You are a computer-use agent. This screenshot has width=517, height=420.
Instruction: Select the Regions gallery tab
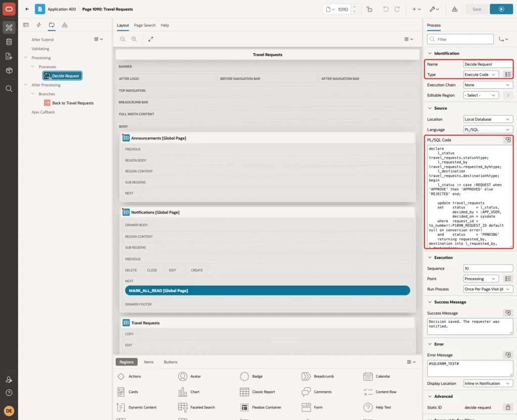pyautogui.click(x=127, y=362)
